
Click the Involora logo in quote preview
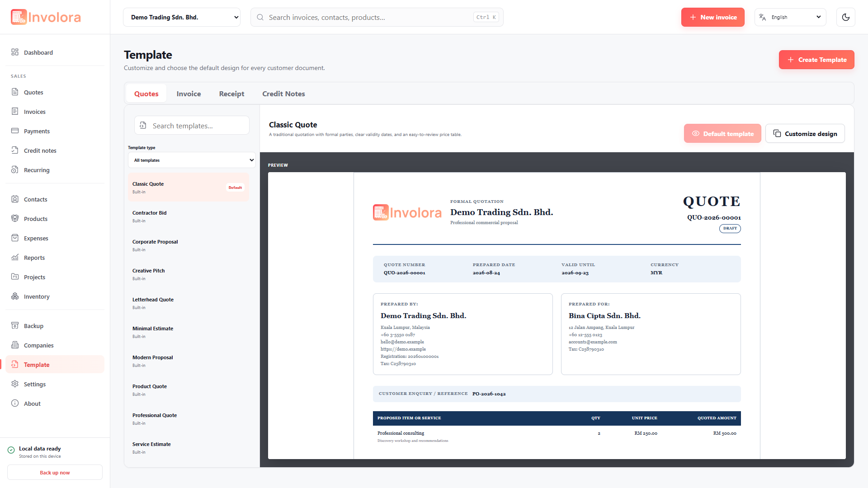(407, 212)
